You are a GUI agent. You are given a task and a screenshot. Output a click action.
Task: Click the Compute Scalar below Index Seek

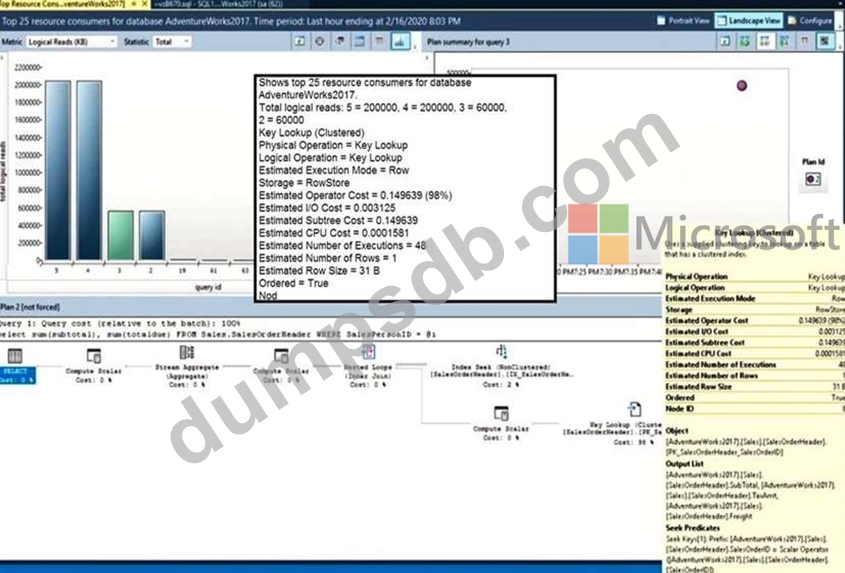tap(501, 413)
